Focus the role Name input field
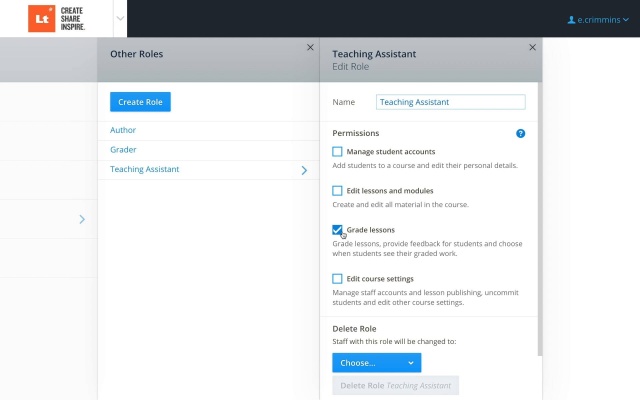 click(451, 102)
